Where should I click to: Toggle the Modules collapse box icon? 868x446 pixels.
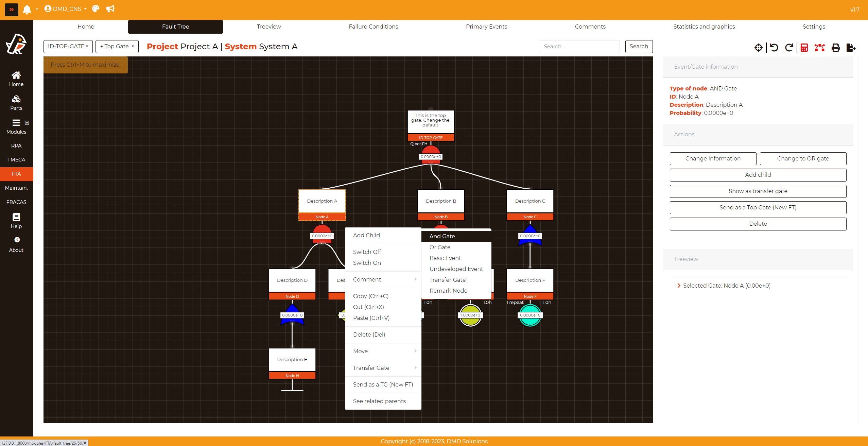[x=27, y=123]
